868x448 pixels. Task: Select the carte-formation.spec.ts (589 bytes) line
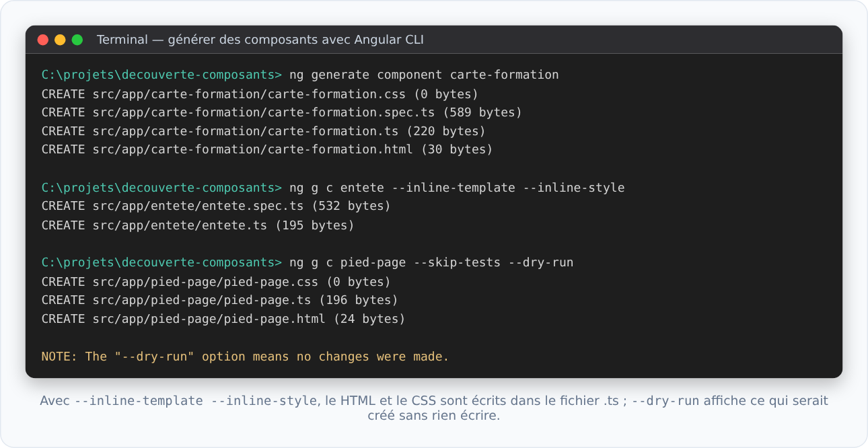282,112
